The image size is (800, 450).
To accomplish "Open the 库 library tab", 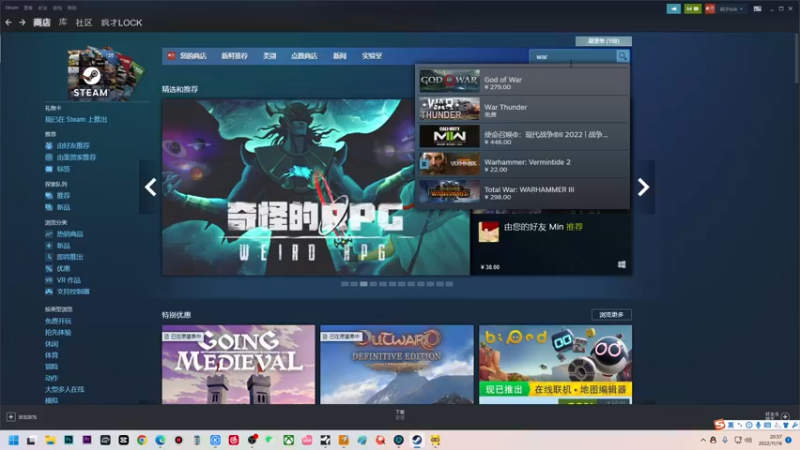I will point(63,22).
